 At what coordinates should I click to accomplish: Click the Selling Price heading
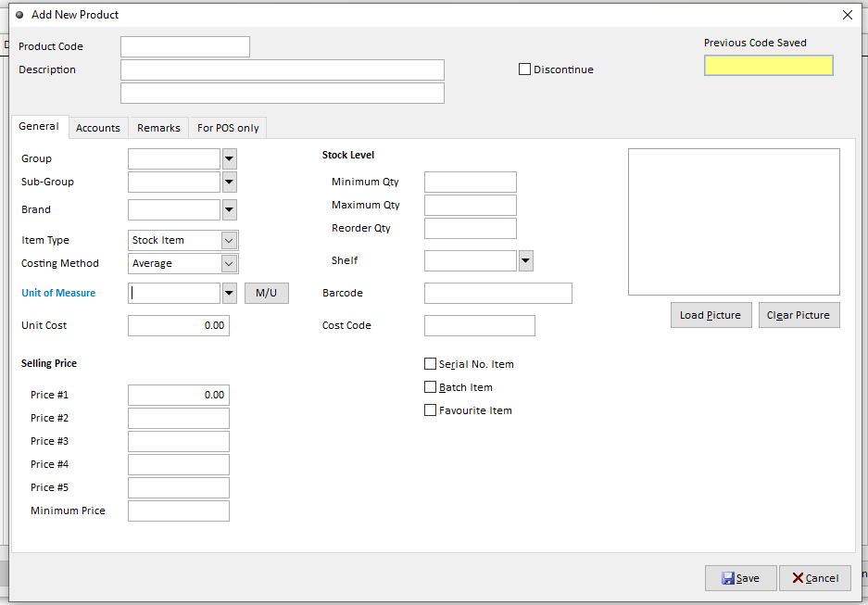tap(49, 363)
